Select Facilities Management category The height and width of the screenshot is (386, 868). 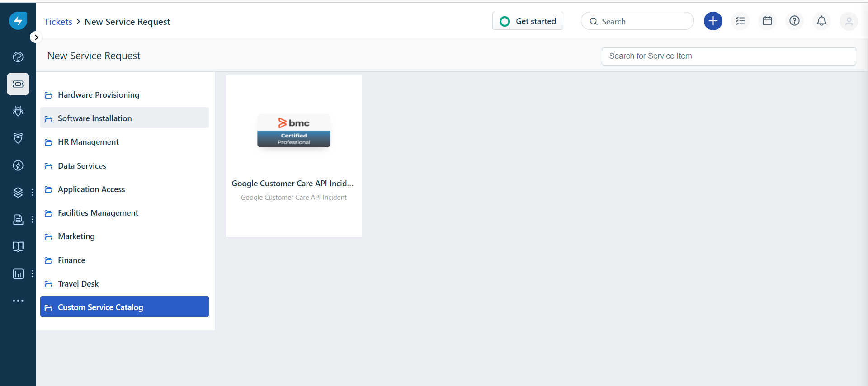point(124,213)
